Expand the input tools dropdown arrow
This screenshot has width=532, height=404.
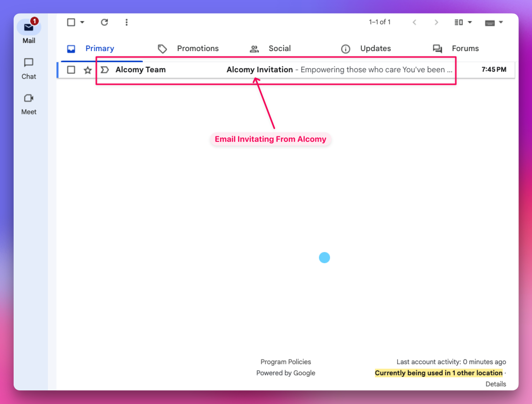tap(501, 22)
